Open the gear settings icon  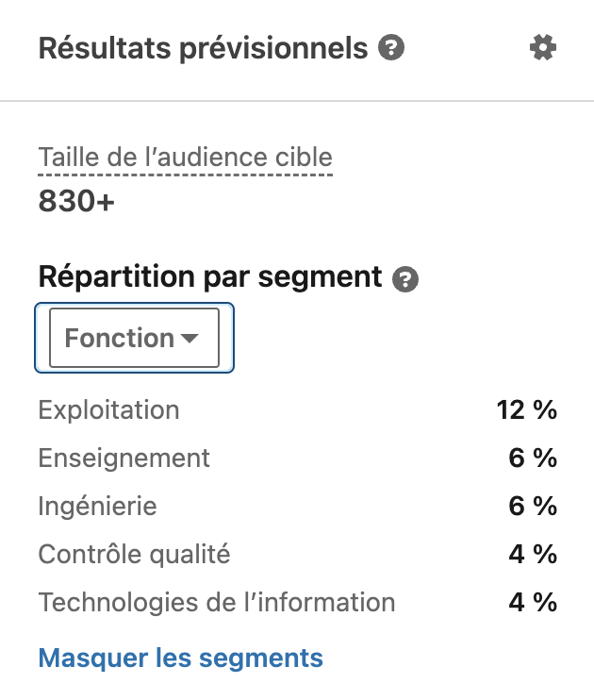(x=543, y=48)
